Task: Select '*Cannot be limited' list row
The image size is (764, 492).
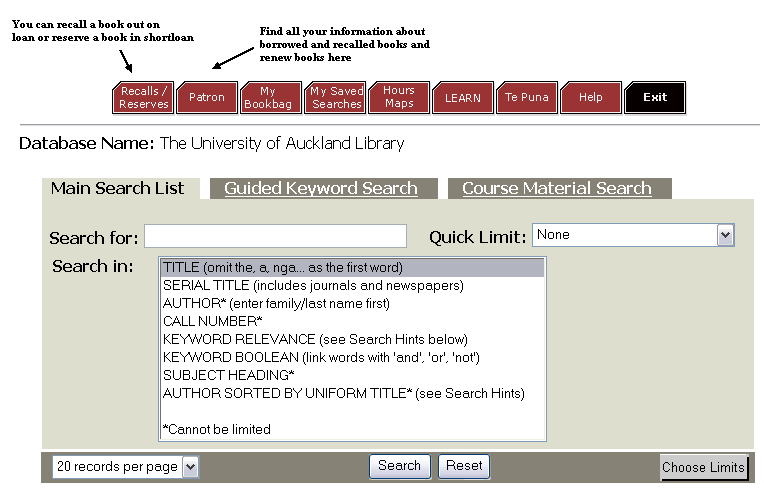Action: (x=352, y=430)
